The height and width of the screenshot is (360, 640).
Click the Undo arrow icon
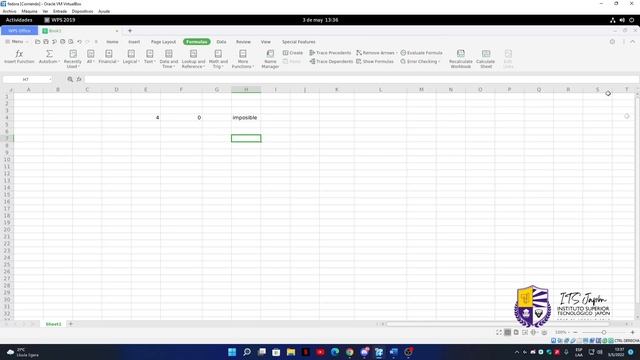point(80,42)
